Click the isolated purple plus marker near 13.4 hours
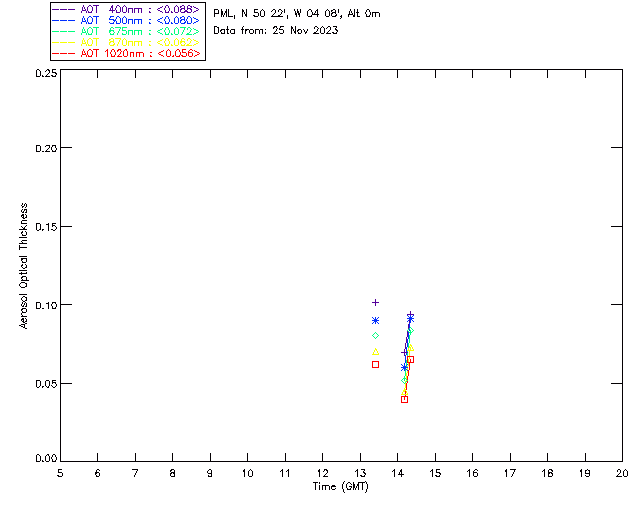The height and width of the screenshot is (512, 640). [376, 303]
